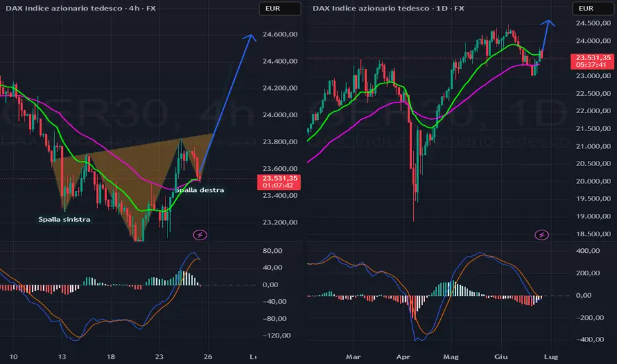Click the 400,00 MACD level on 1D indicator

(588, 251)
